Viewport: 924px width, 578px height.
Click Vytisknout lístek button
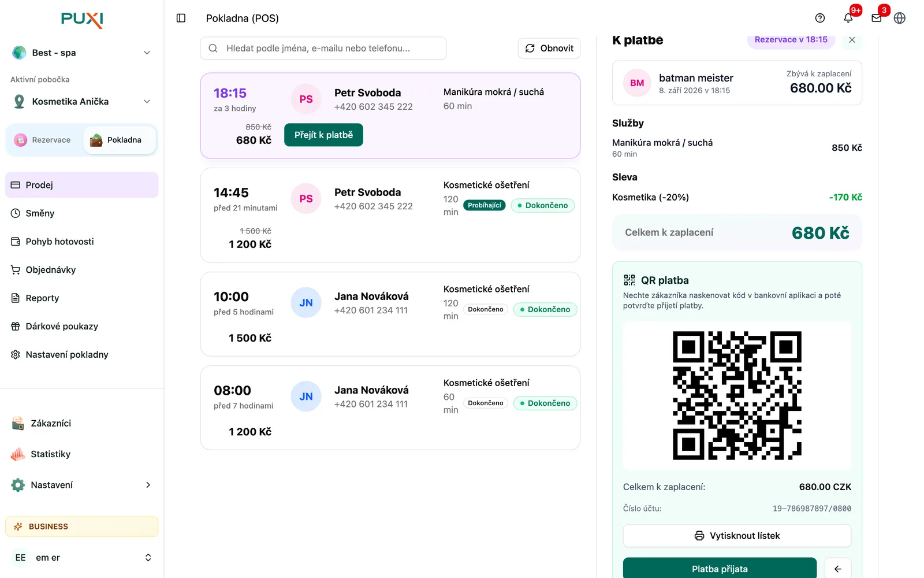click(737, 536)
